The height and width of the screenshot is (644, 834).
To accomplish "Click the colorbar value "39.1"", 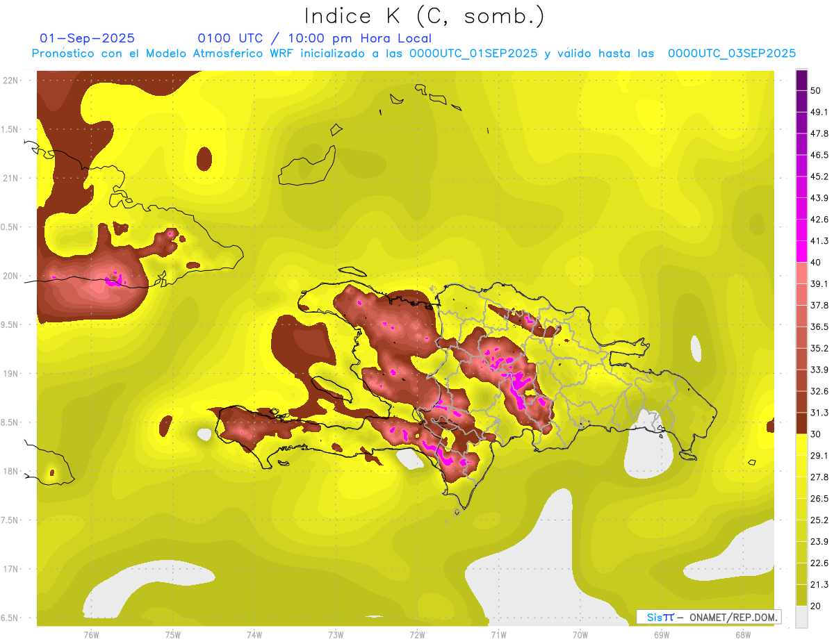I will [819, 283].
